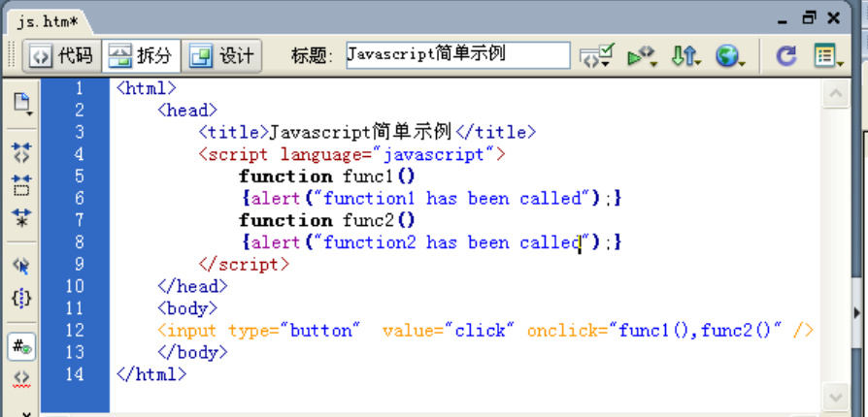868x417 pixels.
Task: Click the scroll down arrow of code pane
Action: click(x=835, y=396)
